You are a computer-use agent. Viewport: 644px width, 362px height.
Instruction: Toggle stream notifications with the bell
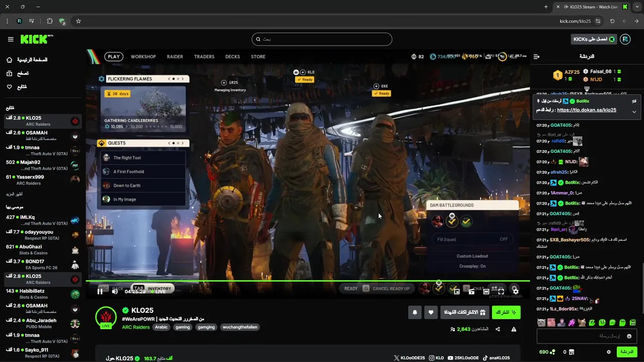[x=415, y=312]
